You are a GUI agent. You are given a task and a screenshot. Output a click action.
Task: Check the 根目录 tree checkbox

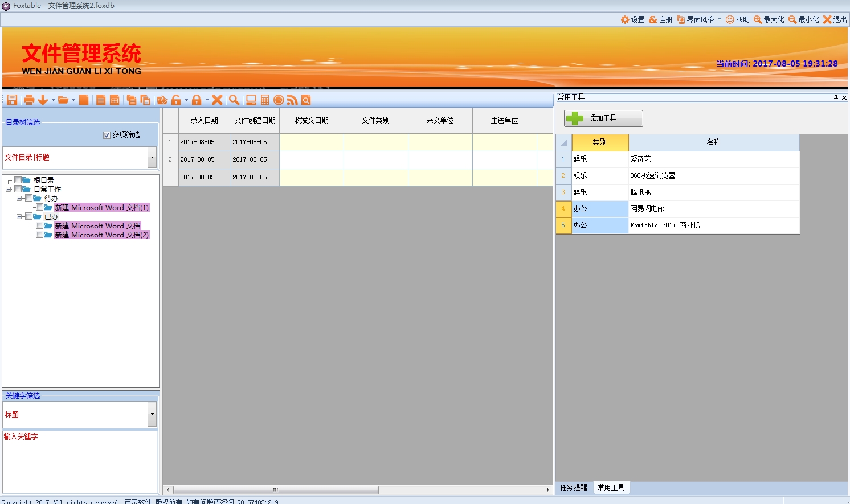pos(18,180)
